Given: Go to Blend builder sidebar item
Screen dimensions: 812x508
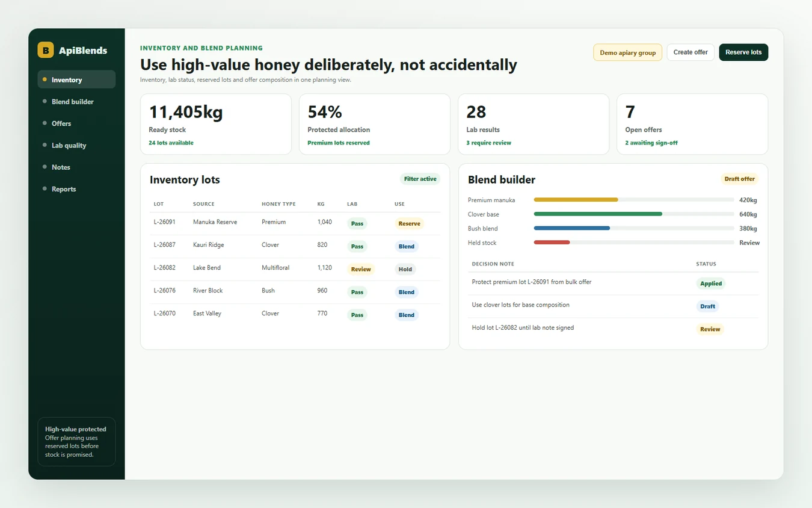Looking at the screenshot, I should coord(76,102).
